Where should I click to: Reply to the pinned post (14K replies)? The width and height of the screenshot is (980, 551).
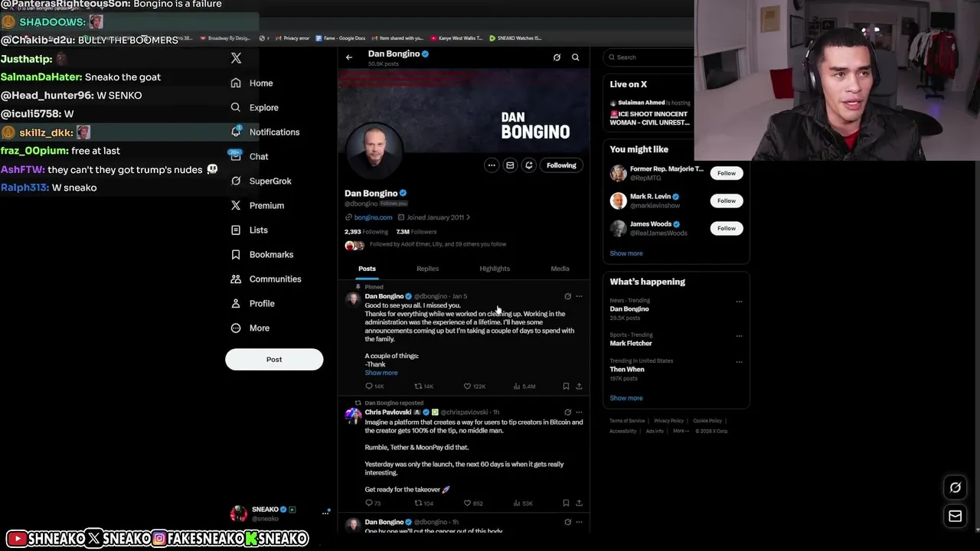pos(374,386)
